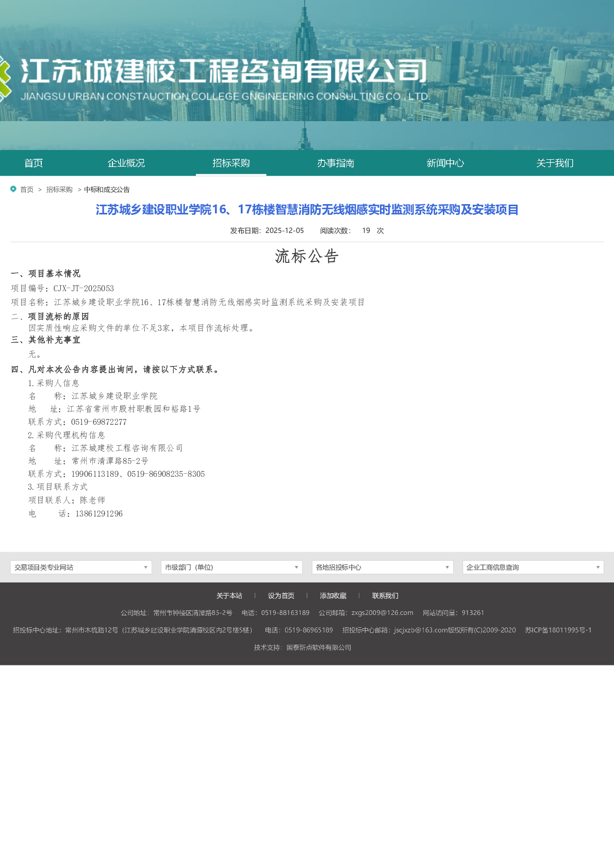
Task: Open the 企业工商信息查询 dropdown
Action: point(533,567)
